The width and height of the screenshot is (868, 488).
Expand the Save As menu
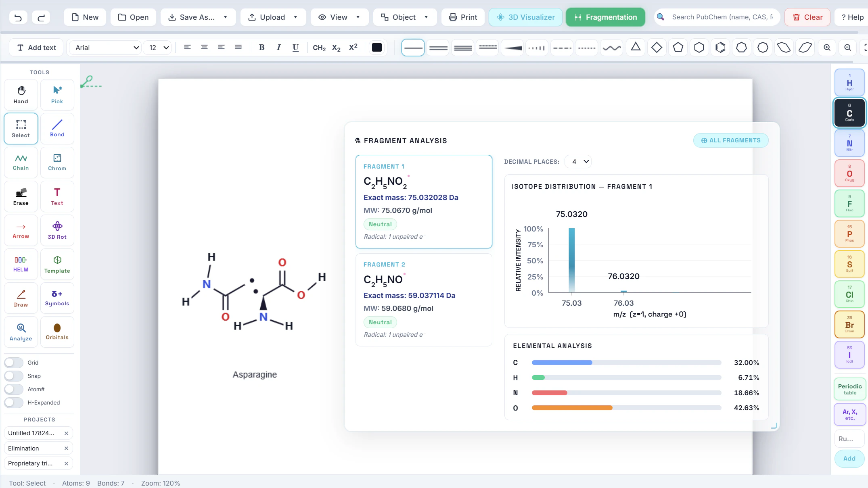click(198, 17)
